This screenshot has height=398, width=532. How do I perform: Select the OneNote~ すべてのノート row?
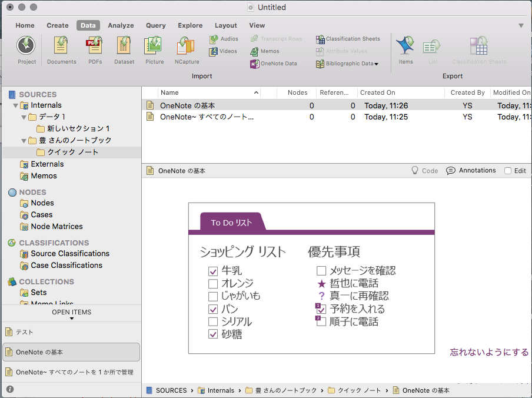337,117
